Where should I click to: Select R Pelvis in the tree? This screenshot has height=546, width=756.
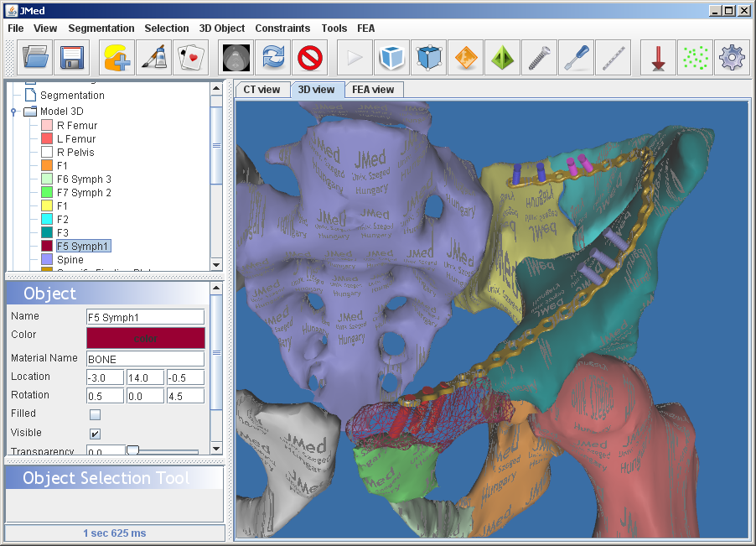(x=75, y=153)
